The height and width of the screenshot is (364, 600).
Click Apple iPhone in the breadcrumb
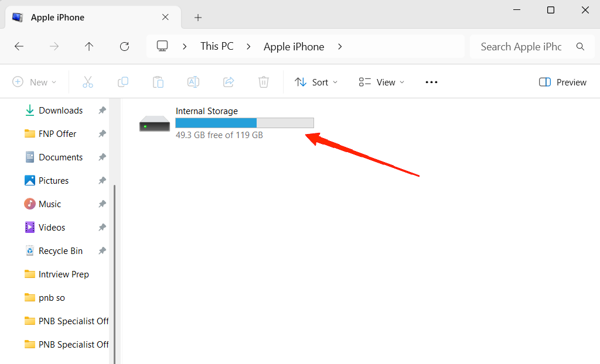[294, 47]
